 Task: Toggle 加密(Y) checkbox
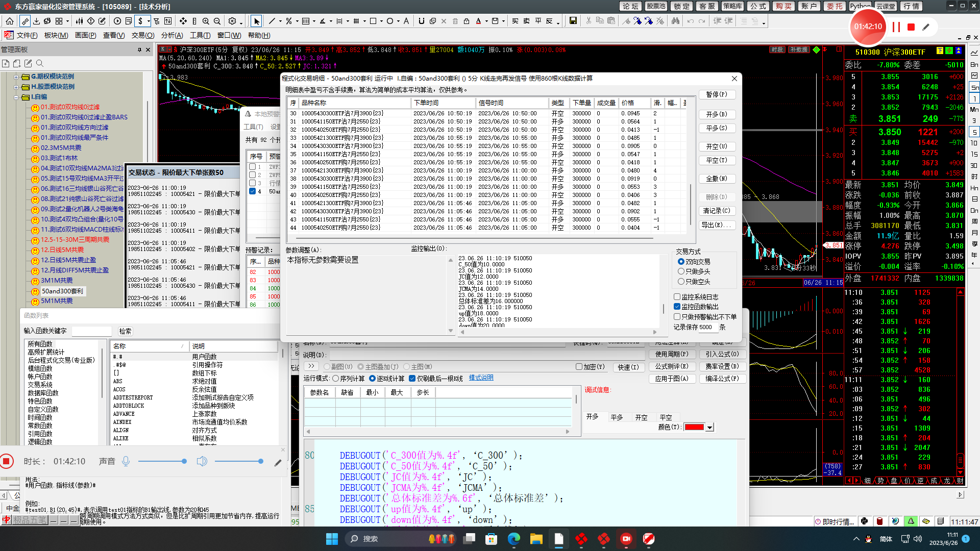point(579,367)
